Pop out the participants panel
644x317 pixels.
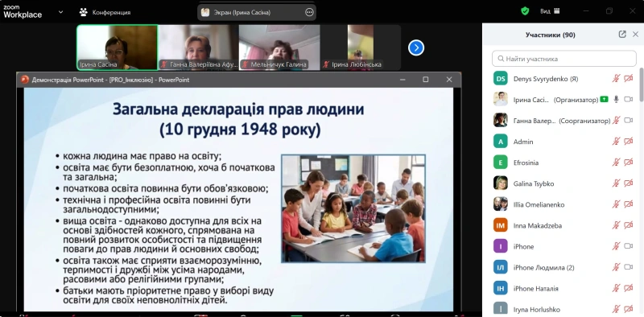point(622,35)
